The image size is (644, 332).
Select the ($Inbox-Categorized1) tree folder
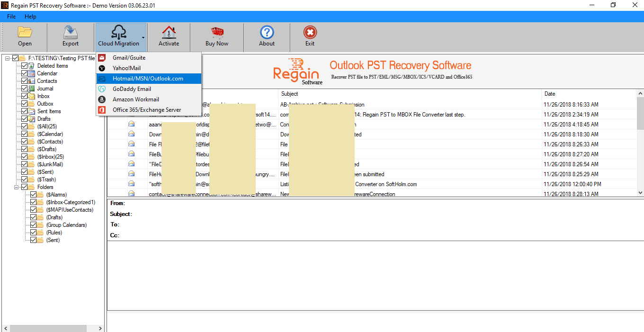[71, 202]
